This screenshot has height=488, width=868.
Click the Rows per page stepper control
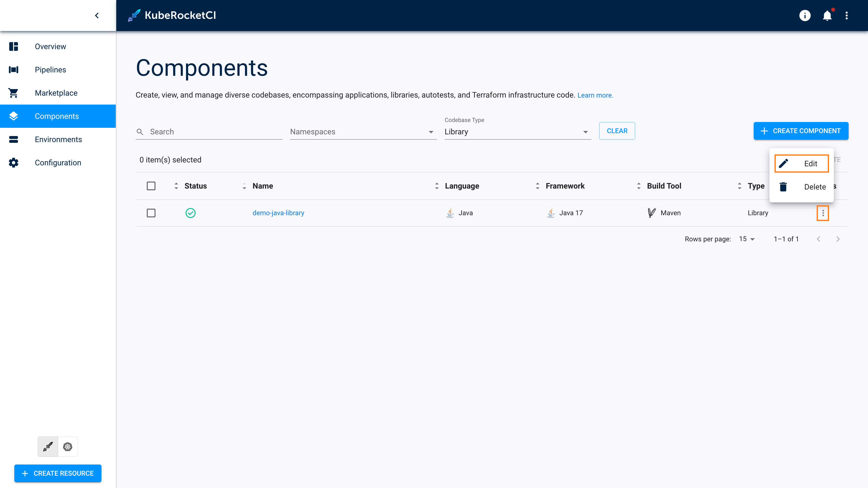click(x=747, y=239)
